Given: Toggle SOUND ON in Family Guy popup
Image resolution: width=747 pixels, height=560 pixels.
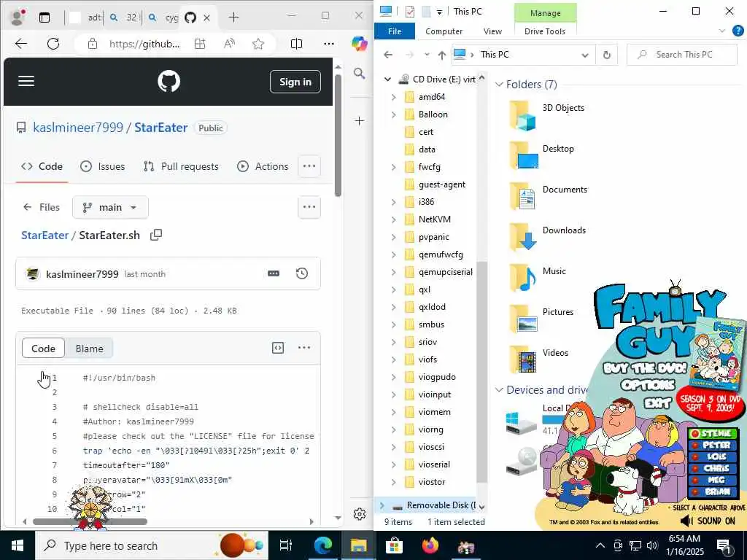Looking at the screenshot, I should (x=708, y=521).
